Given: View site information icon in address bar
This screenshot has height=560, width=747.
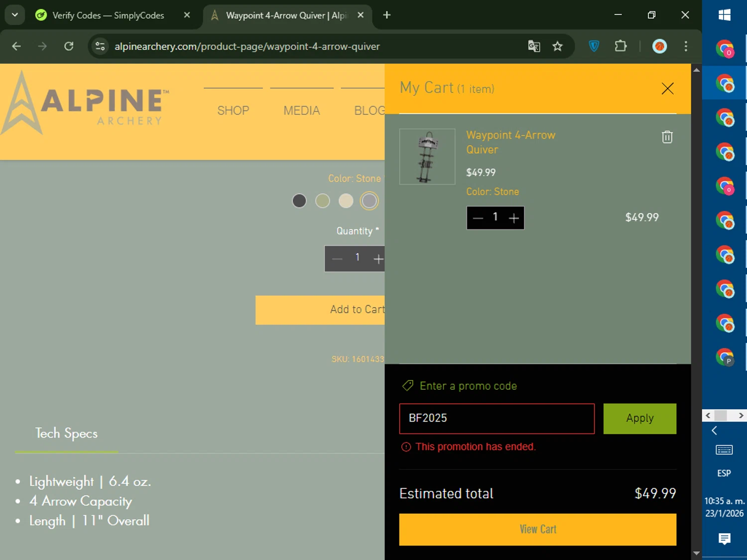Looking at the screenshot, I should click(x=100, y=46).
